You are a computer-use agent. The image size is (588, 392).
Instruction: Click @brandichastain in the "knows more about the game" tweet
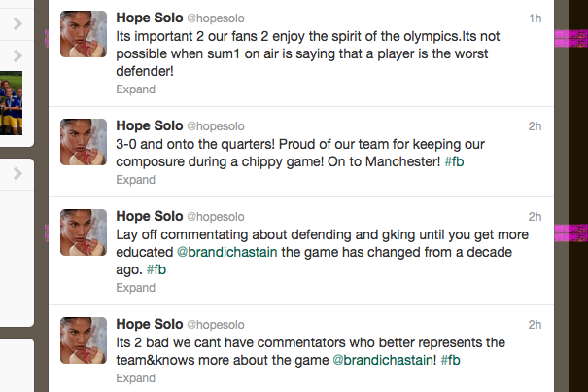(x=385, y=360)
